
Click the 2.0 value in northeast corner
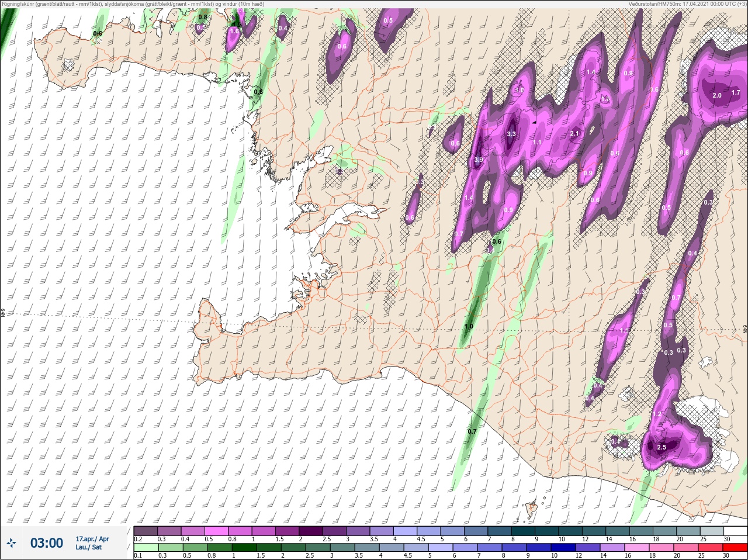pos(717,95)
